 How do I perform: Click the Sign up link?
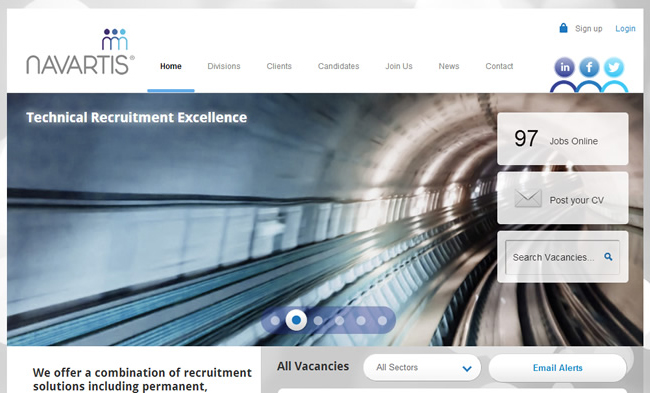(x=589, y=29)
